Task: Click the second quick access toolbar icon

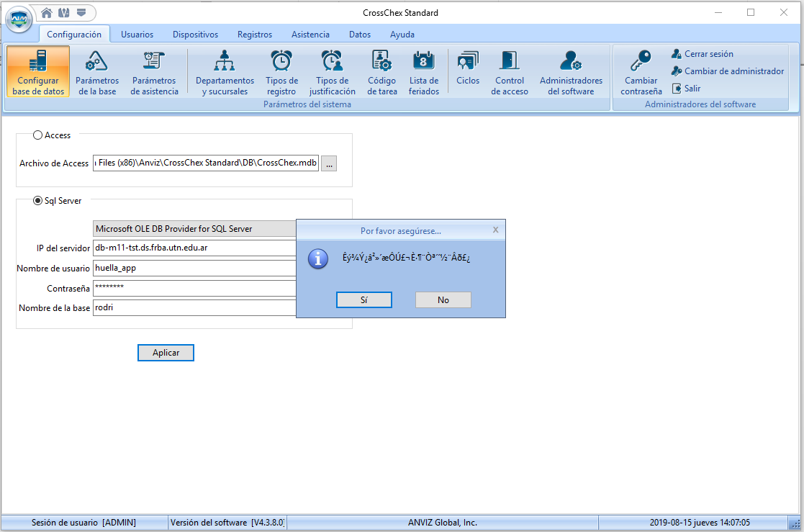Action: 63,12
